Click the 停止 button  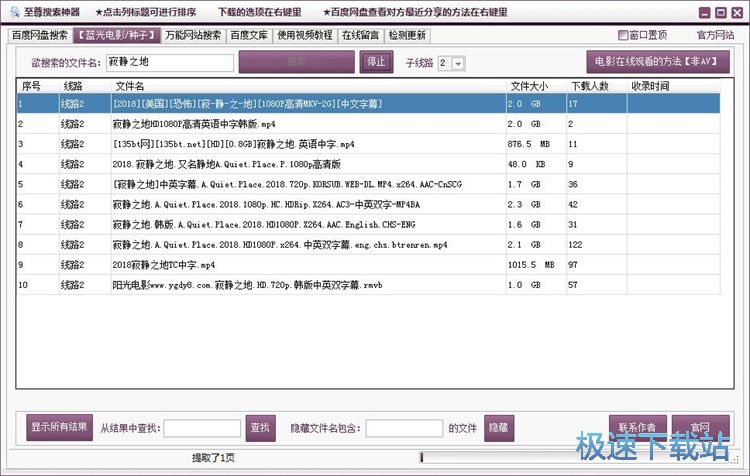[x=376, y=62]
